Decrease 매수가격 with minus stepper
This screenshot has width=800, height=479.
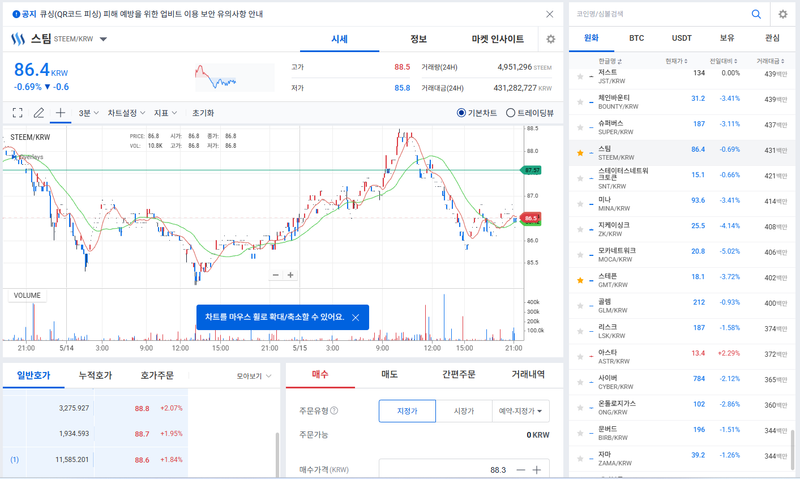(x=520, y=470)
